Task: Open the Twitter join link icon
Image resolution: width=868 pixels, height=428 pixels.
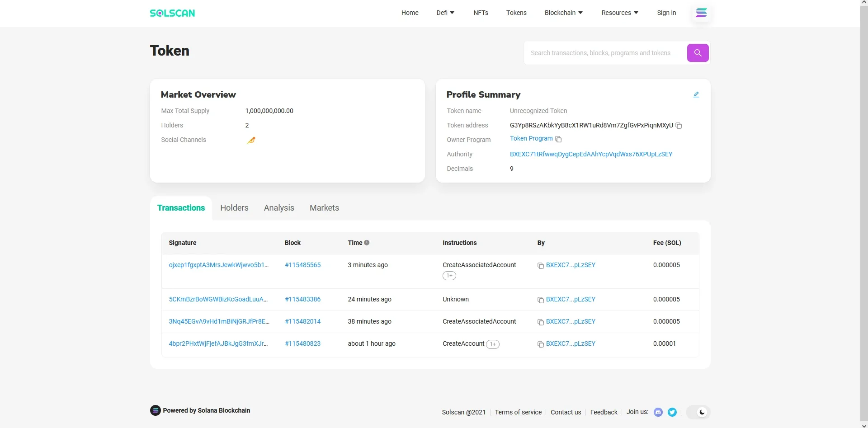Action: (x=672, y=412)
